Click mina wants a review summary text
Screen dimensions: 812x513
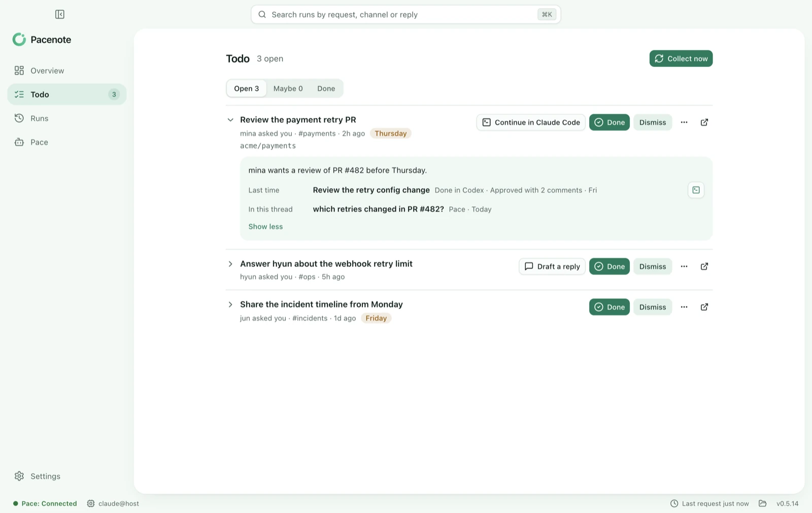click(x=337, y=170)
